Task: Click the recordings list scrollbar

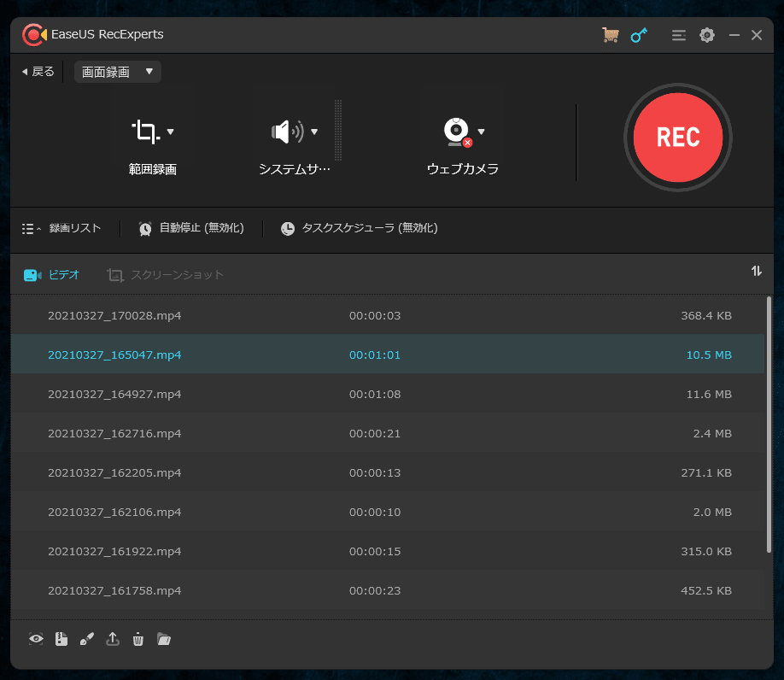Action: [769, 425]
